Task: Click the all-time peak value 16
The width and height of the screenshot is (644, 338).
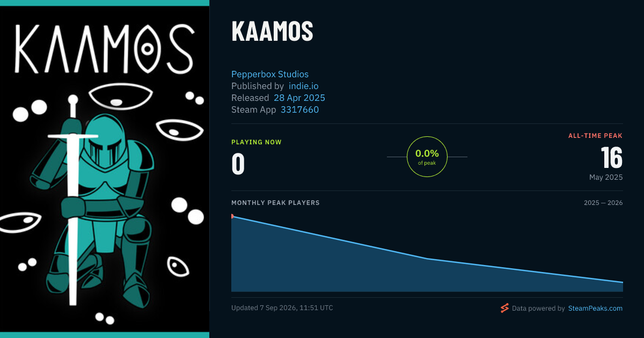Action: pos(611,158)
